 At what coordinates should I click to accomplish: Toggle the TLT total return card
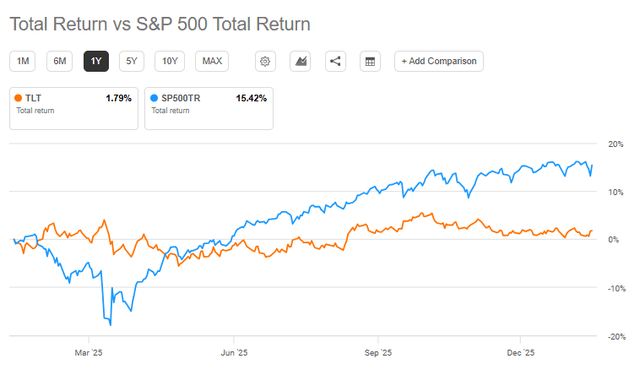click(74, 109)
